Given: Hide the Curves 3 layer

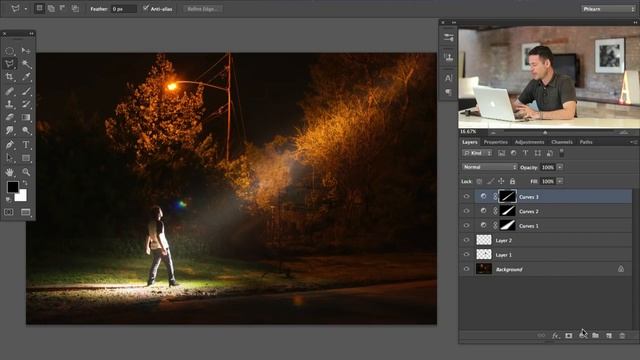Looking at the screenshot, I should (x=467, y=196).
